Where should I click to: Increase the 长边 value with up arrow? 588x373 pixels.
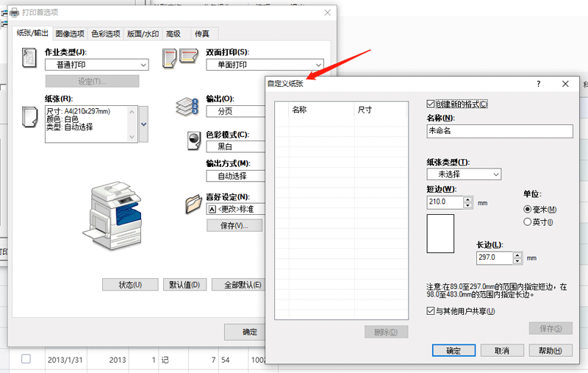pyautogui.click(x=517, y=255)
